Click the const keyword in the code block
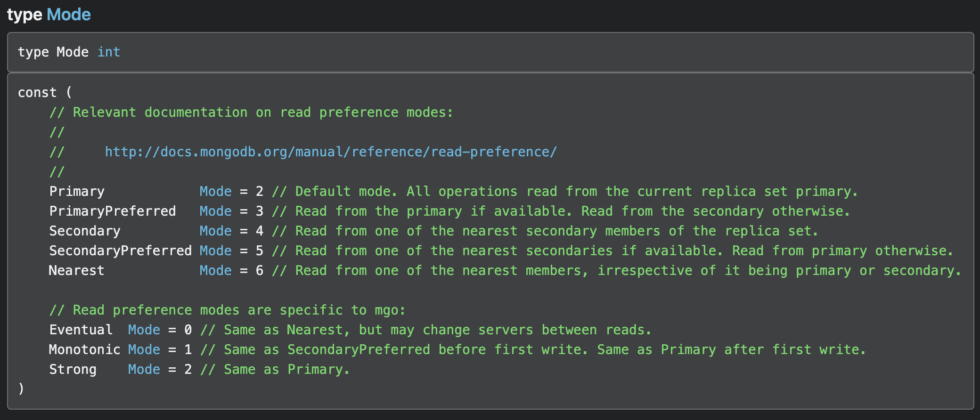 click(x=37, y=93)
